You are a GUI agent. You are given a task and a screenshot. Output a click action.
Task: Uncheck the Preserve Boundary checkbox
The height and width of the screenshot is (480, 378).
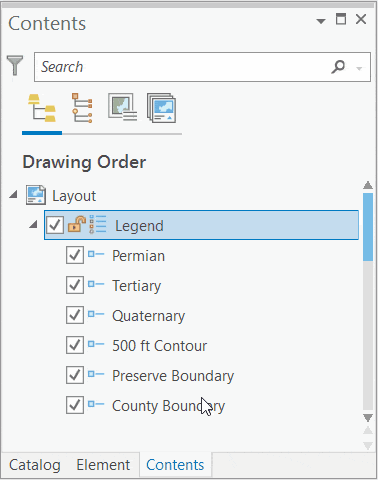tap(75, 375)
